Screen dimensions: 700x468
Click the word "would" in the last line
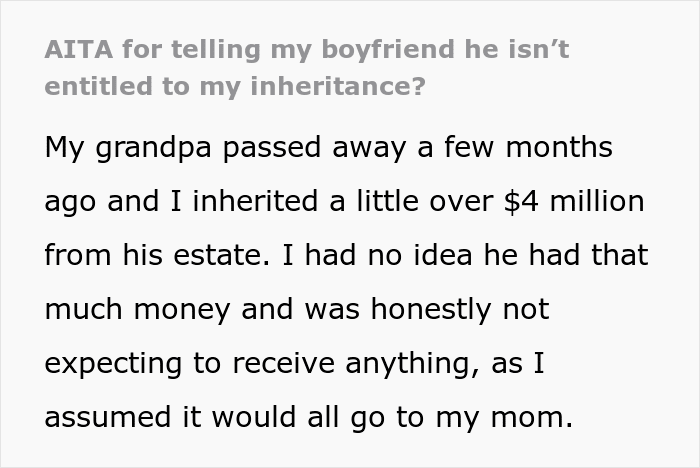pos(254,417)
